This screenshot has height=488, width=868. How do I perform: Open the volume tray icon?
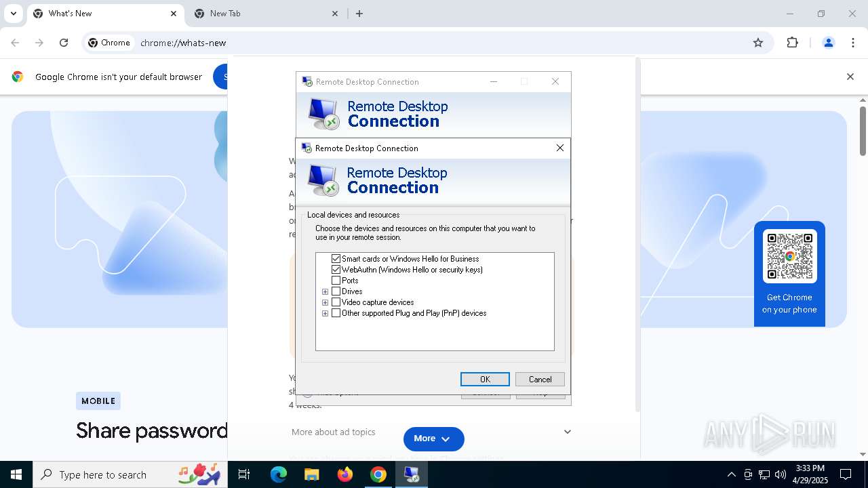pos(781,474)
